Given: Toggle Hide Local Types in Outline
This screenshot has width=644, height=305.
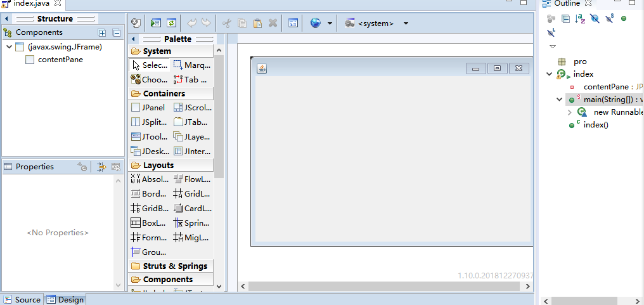Looking at the screenshot, I should [x=551, y=32].
